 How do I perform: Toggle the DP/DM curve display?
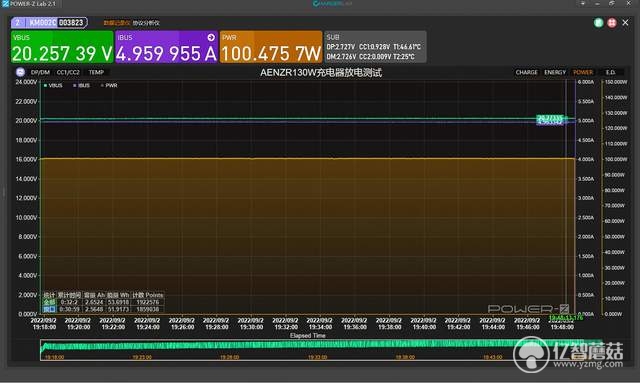[40, 72]
